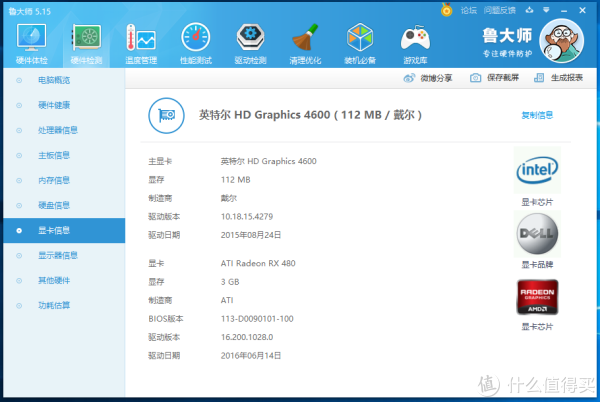Open 装机必备 cube software icon
The image size is (600, 402).
(360, 43)
